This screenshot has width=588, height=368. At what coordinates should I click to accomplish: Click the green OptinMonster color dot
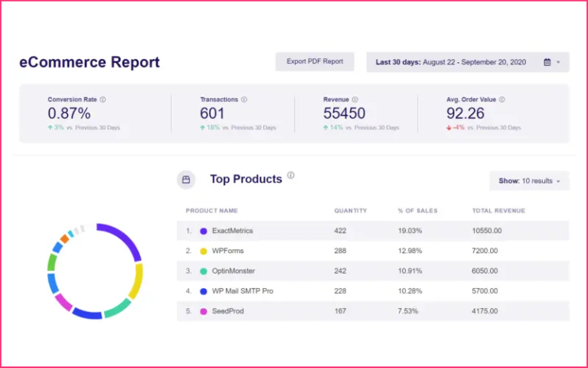click(x=203, y=271)
